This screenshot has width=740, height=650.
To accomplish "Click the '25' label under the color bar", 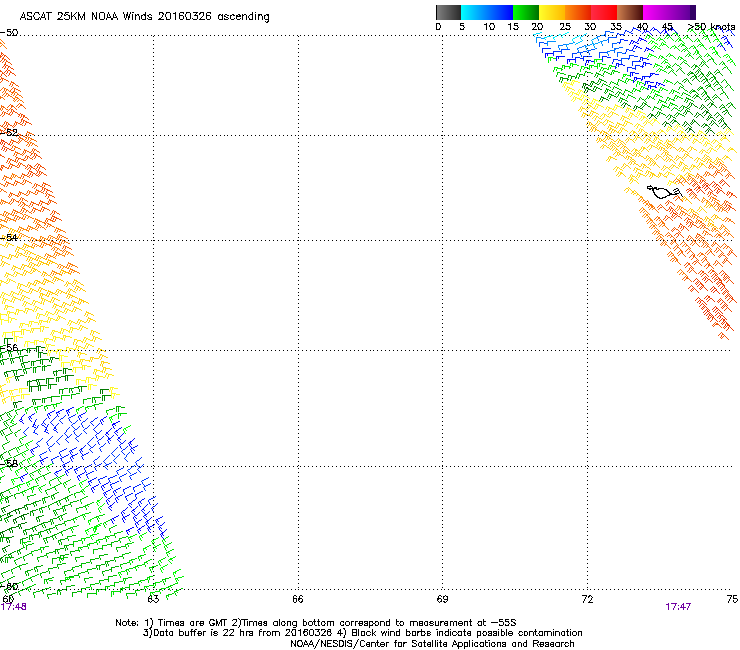I will [565, 27].
